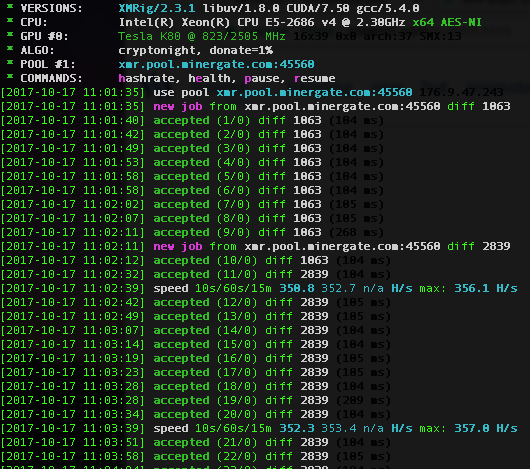Click the 'accepted (16/0)' log entry

click(x=196, y=359)
